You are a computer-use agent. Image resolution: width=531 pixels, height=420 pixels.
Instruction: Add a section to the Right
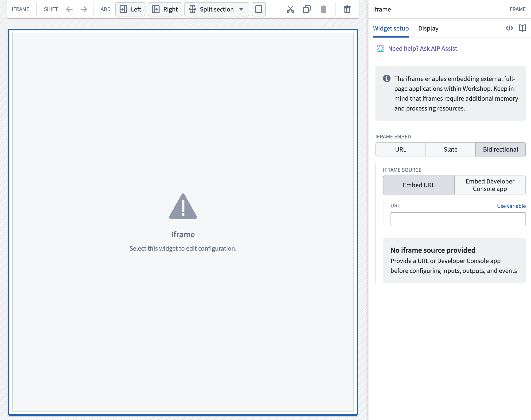[165, 9]
